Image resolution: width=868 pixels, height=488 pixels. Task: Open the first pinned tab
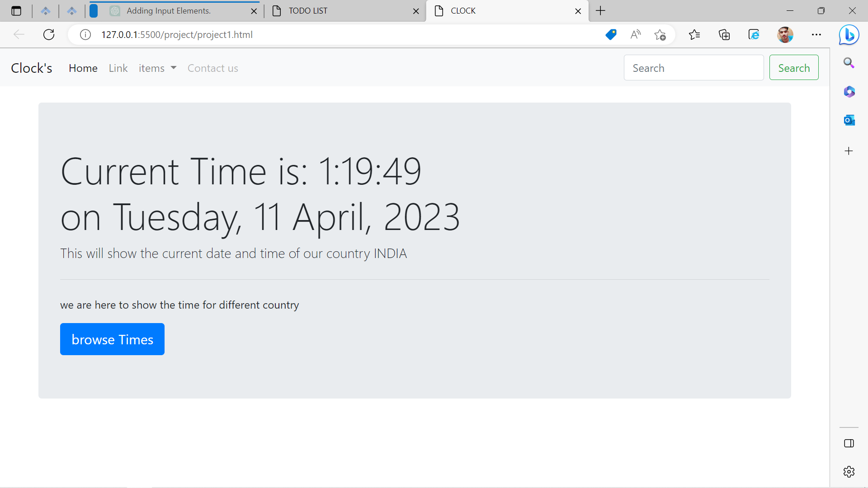[45, 11]
